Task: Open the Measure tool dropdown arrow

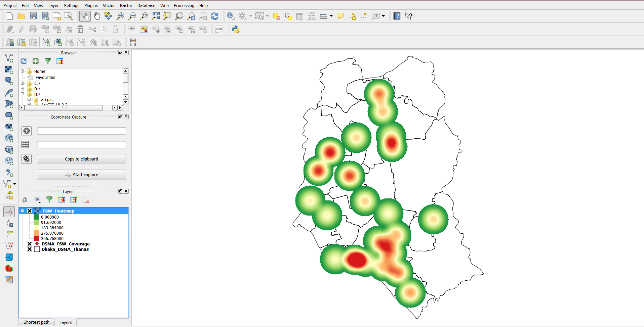Action: (331, 16)
